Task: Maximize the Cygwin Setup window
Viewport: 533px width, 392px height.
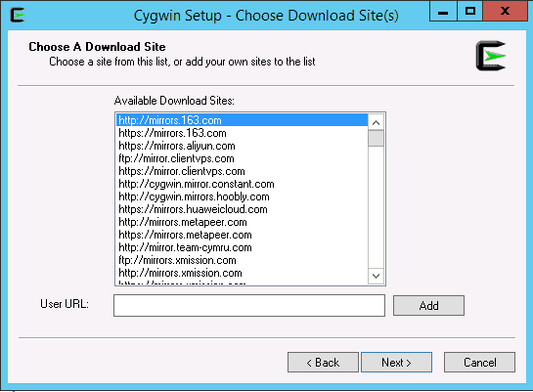Action: point(469,12)
